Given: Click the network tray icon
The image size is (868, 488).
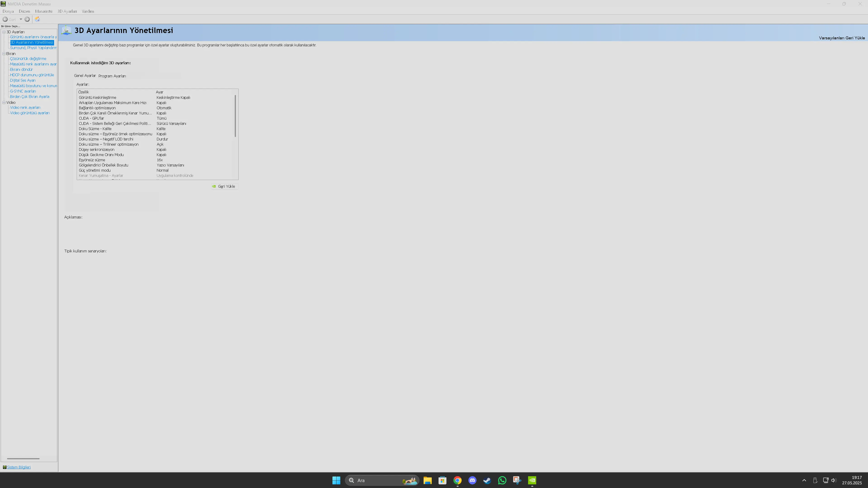Looking at the screenshot, I should pyautogui.click(x=825, y=480).
